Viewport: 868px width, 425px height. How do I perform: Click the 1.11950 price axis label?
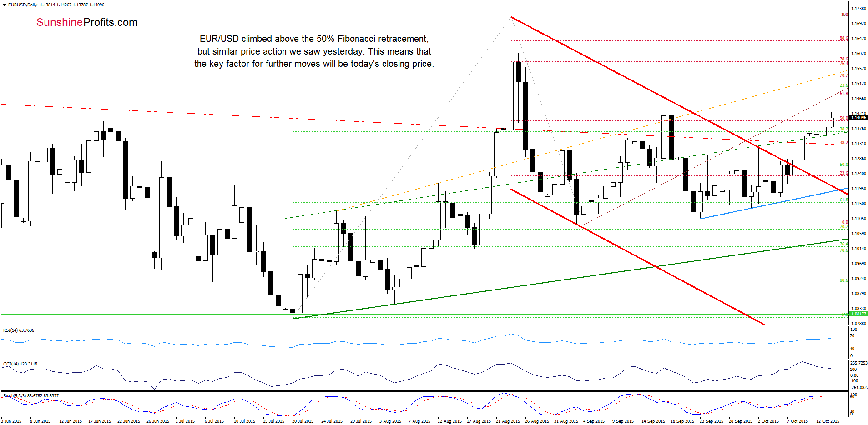click(859, 189)
